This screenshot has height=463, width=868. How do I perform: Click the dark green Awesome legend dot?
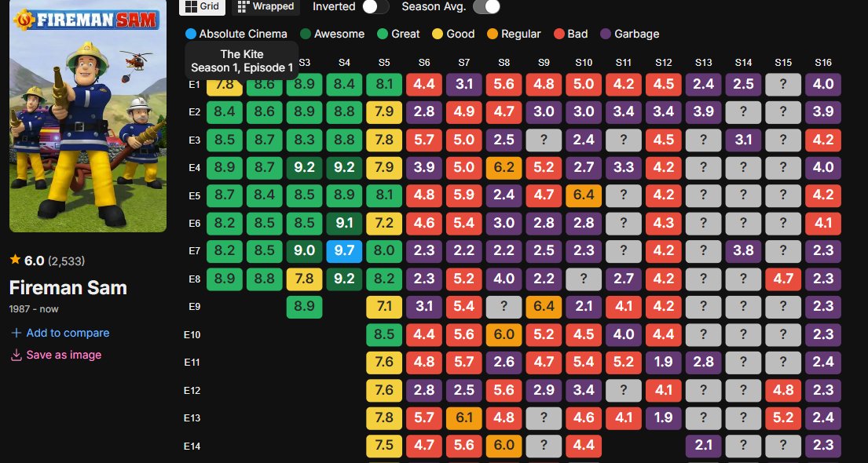[306, 34]
